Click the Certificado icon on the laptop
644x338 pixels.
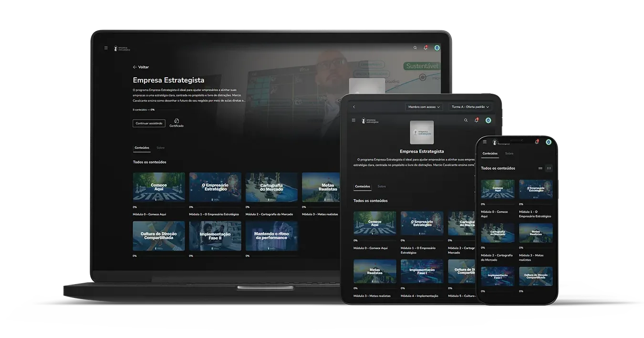[176, 121]
